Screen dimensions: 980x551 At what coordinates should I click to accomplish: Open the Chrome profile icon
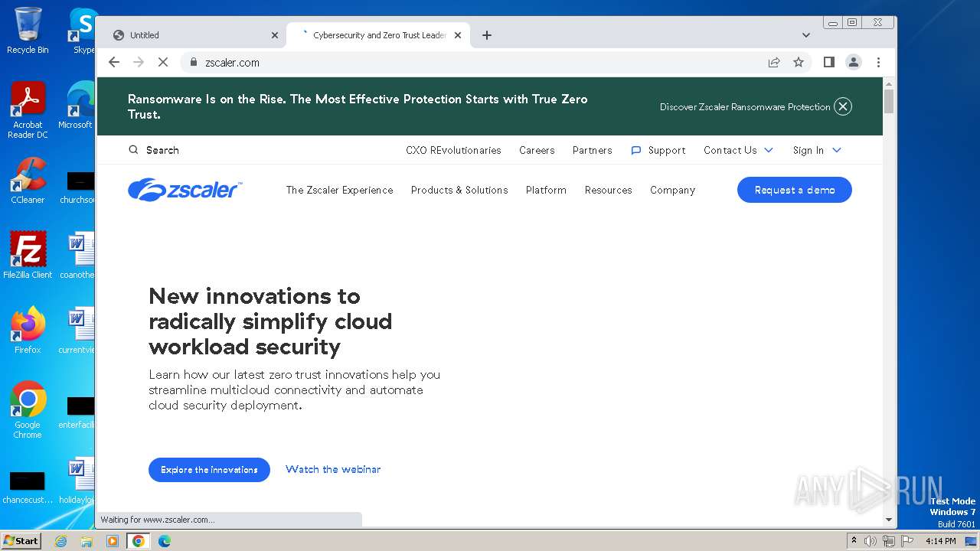[853, 62]
